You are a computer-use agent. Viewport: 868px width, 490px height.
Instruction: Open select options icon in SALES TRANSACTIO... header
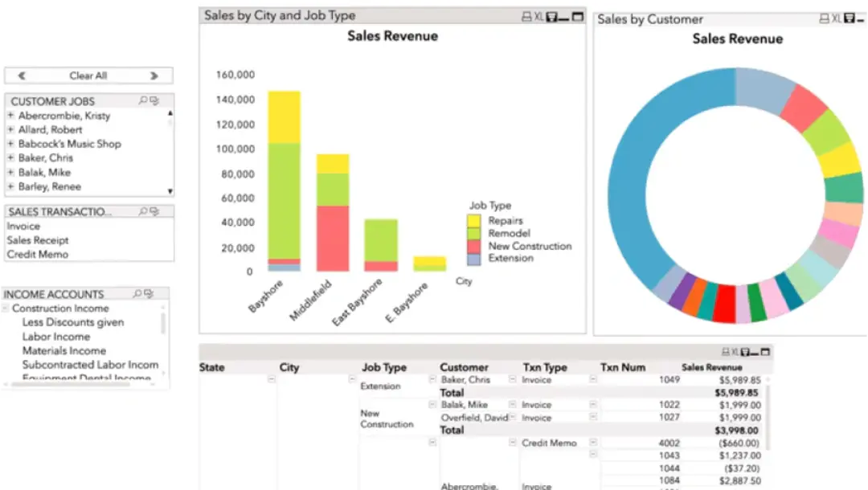[x=154, y=211]
